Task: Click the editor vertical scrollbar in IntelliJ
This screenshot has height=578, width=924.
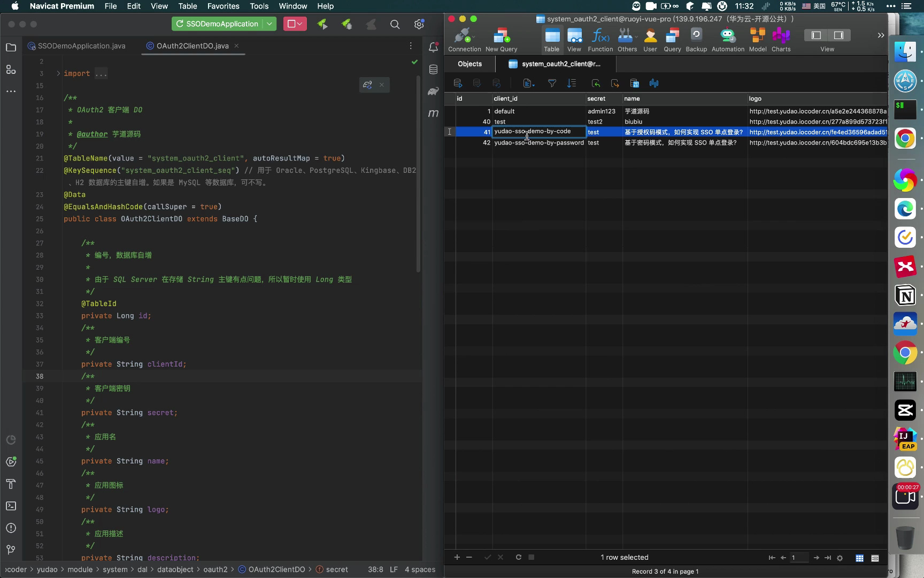Action: pyautogui.click(x=418, y=174)
